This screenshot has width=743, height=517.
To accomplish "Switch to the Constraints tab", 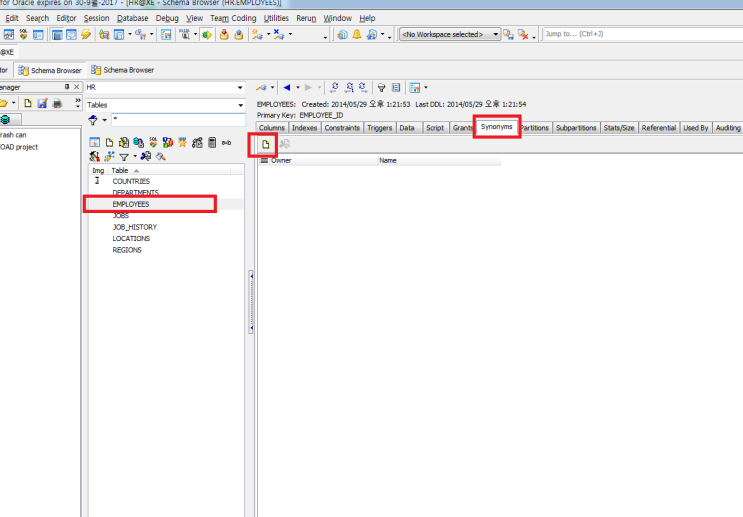I will click(x=342, y=128).
